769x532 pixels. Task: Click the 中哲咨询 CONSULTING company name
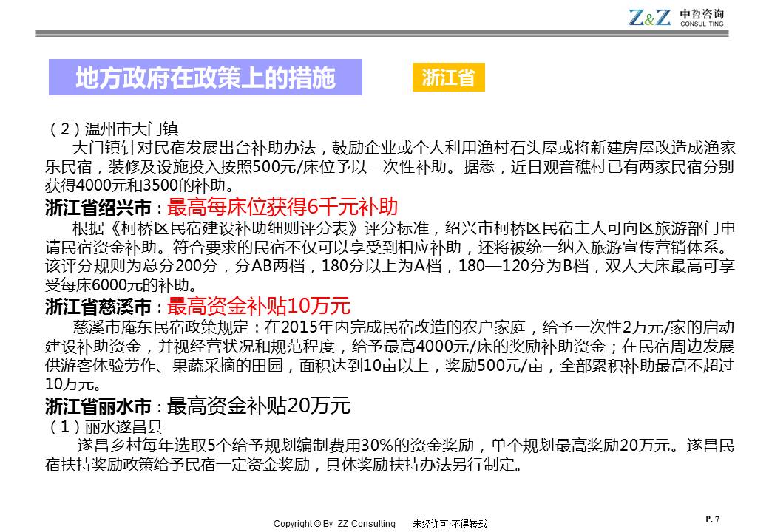tap(702, 18)
